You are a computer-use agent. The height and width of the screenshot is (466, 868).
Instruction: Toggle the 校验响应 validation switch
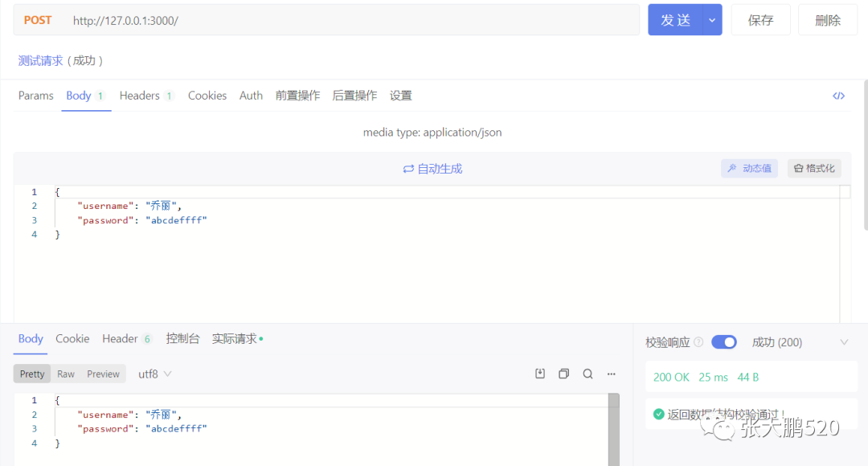723,341
